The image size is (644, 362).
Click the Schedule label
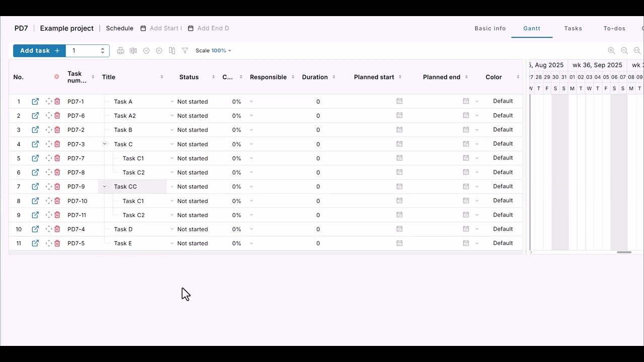120,29
